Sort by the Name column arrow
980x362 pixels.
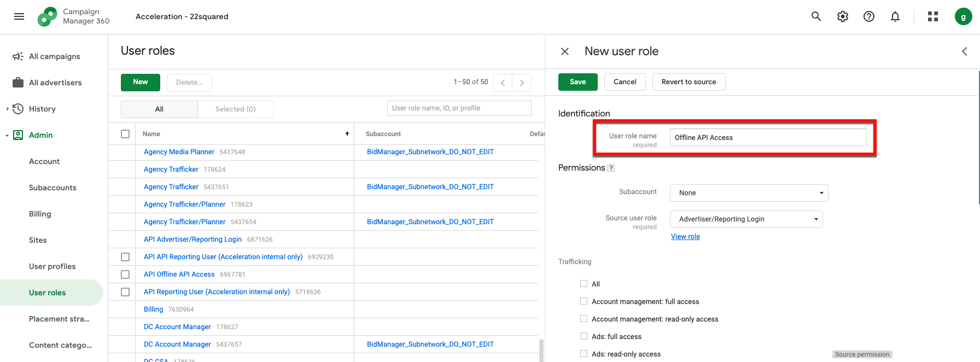[347, 134]
